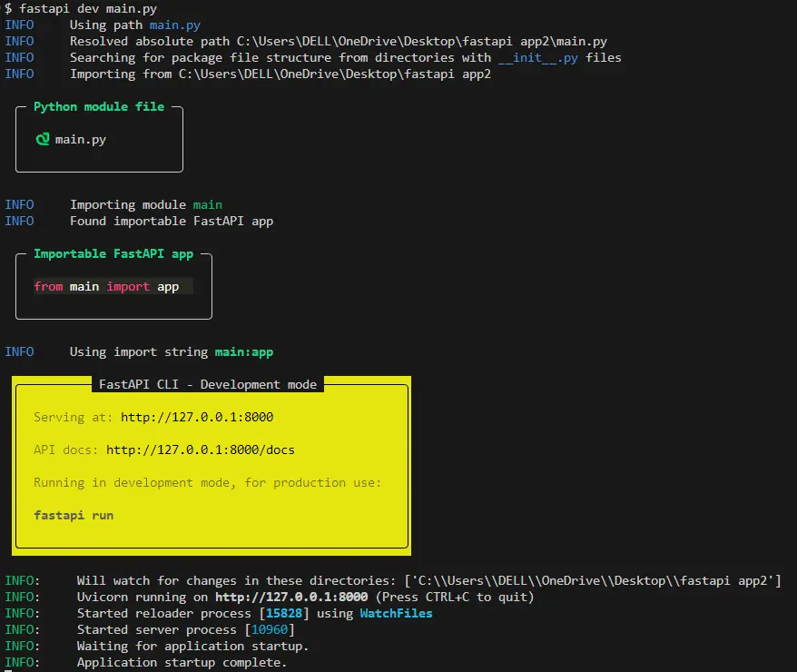Click the 'Importing from C:\Users\DELL' line
Image resolution: width=797 pixels, height=672 pixels.
pyautogui.click(x=280, y=74)
